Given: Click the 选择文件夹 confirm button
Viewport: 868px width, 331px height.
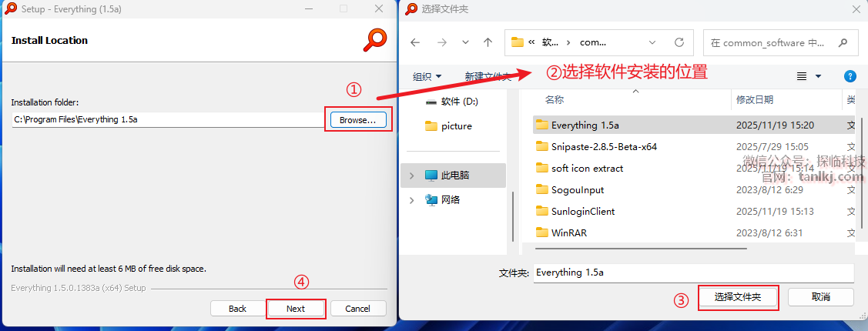Looking at the screenshot, I should click(x=738, y=297).
